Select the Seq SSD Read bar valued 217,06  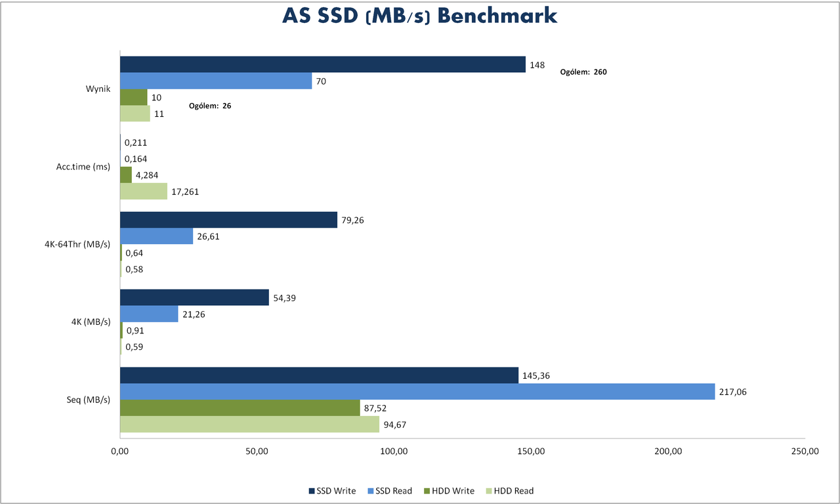[417, 392]
